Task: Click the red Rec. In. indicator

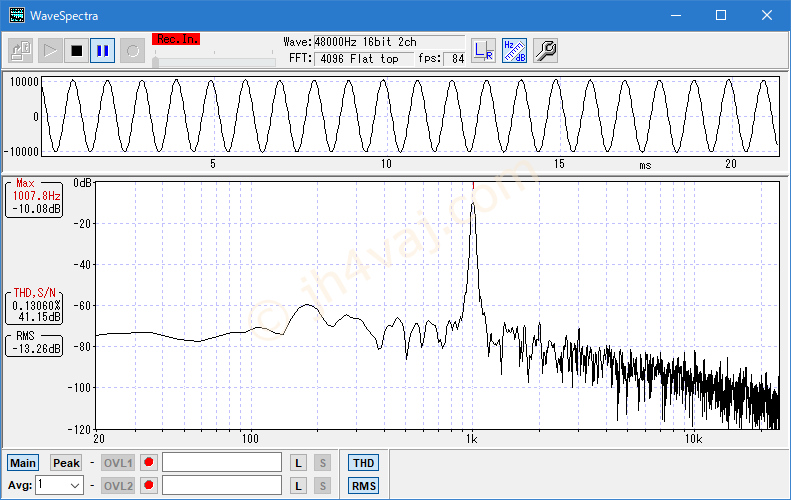Action: pos(176,39)
